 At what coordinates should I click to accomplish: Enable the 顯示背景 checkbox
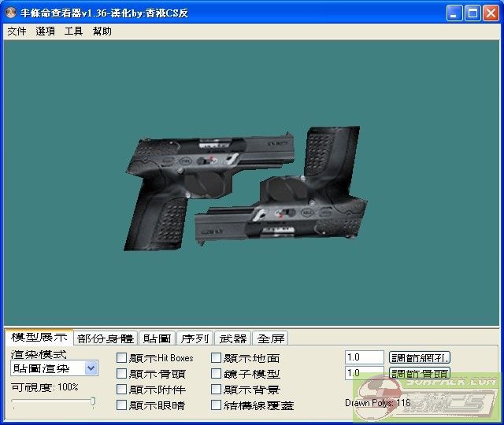point(216,390)
